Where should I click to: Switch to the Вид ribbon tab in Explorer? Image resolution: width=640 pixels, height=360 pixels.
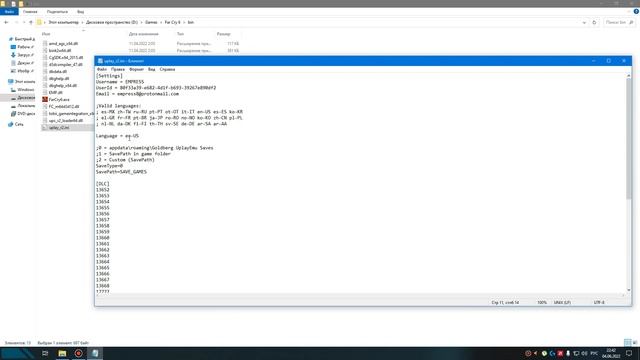coord(80,12)
